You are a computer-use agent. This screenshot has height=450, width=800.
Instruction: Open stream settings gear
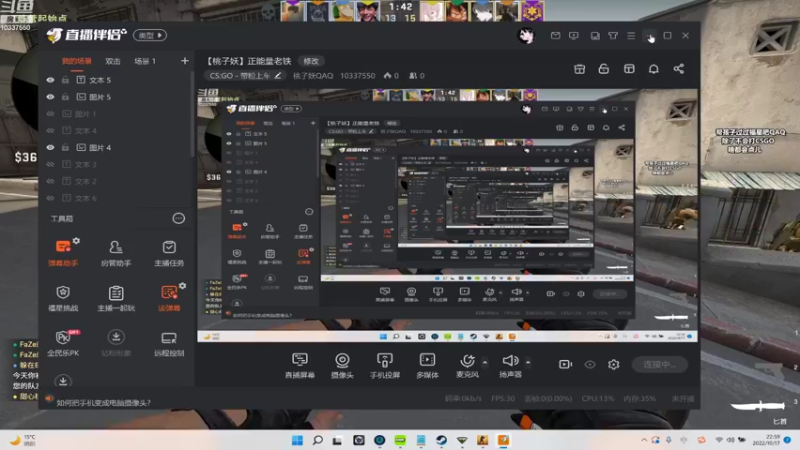[613, 364]
